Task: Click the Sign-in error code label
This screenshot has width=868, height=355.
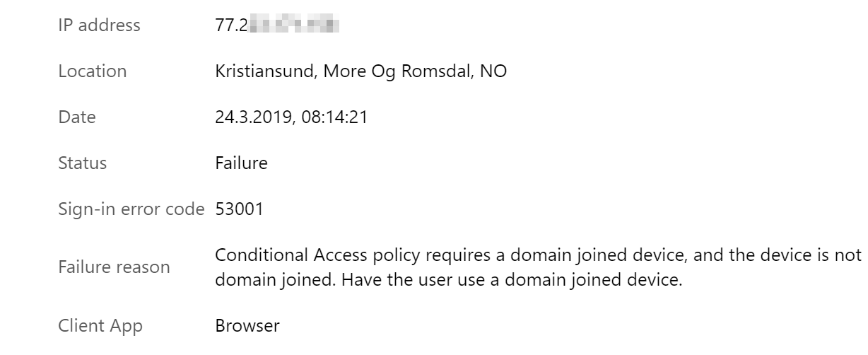Action: point(131,209)
